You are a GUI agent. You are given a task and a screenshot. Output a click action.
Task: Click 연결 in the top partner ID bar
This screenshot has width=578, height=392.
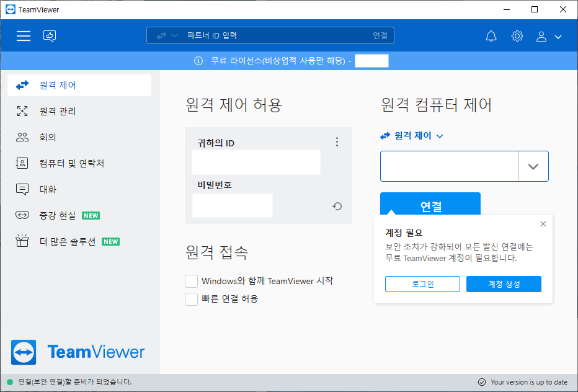click(x=380, y=35)
